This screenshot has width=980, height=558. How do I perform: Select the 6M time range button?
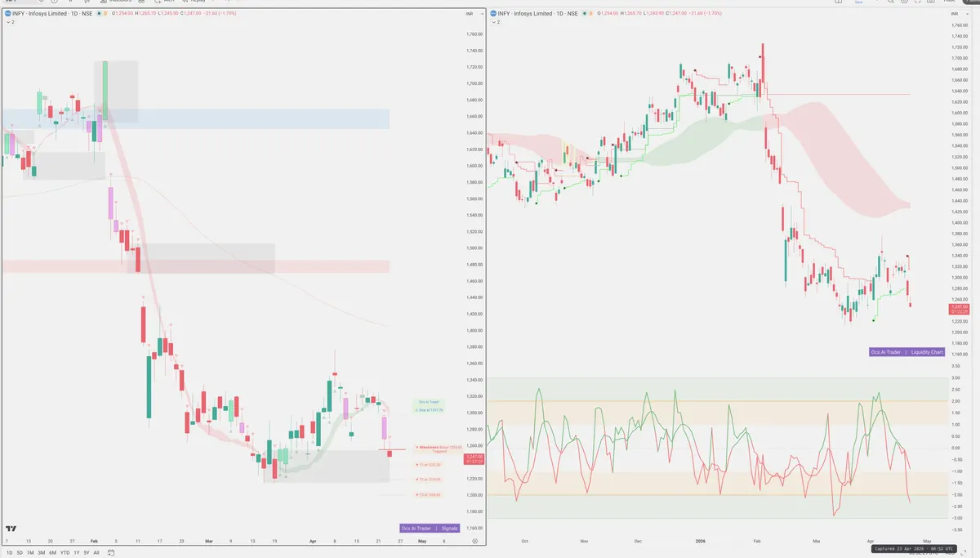[x=52, y=553]
